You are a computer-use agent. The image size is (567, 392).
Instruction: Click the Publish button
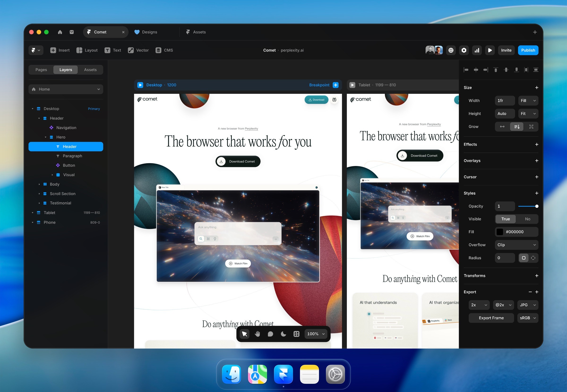pos(528,50)
